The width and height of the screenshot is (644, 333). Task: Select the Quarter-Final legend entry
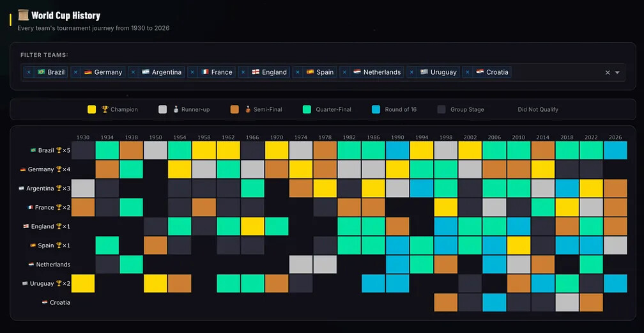[x=327, y=109]
